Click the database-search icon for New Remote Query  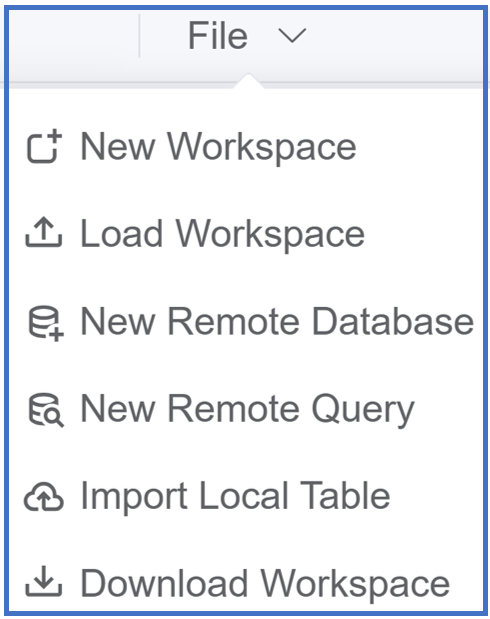point(46,410)
